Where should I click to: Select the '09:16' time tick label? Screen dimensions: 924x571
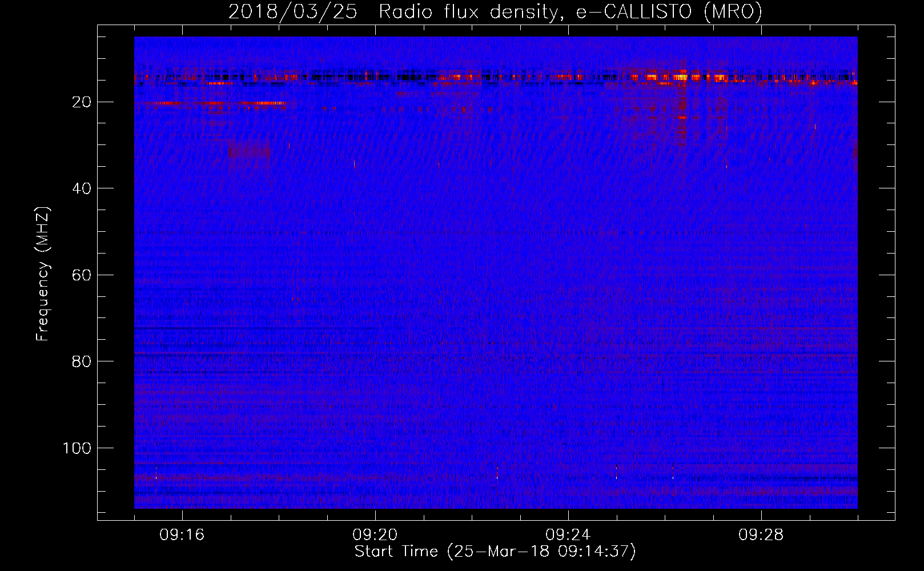click(182, 535)
